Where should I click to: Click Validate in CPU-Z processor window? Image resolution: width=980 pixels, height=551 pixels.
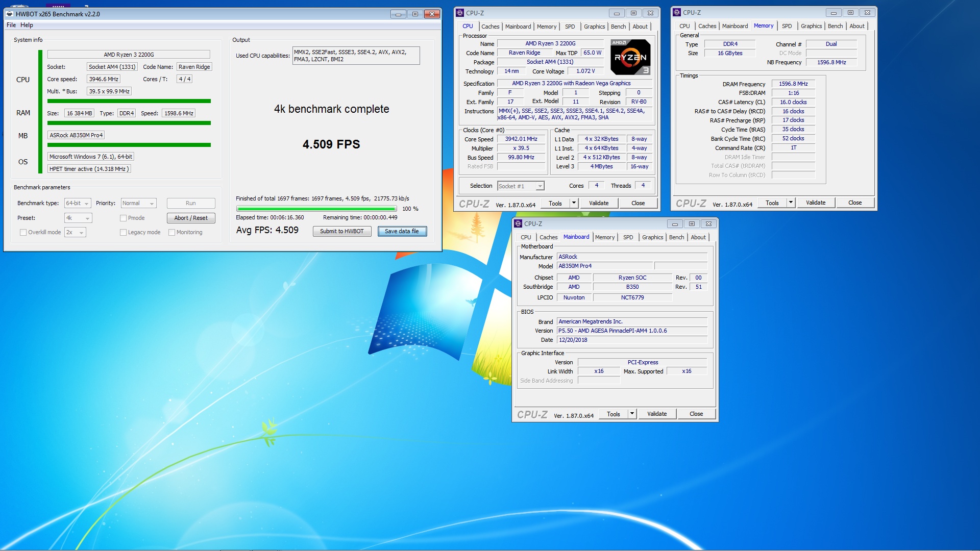[x=599, y=203]
